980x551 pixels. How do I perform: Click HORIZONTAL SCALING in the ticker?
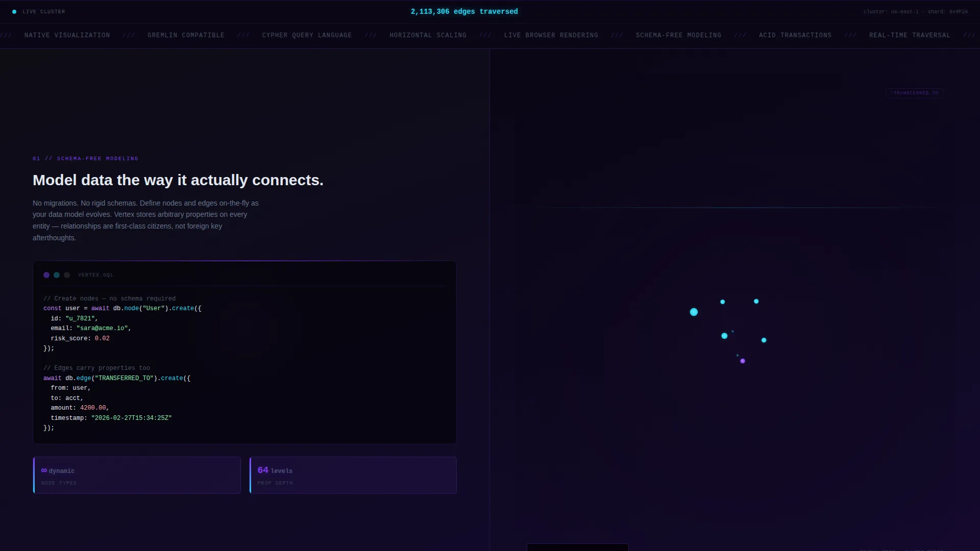coord(428,35)
